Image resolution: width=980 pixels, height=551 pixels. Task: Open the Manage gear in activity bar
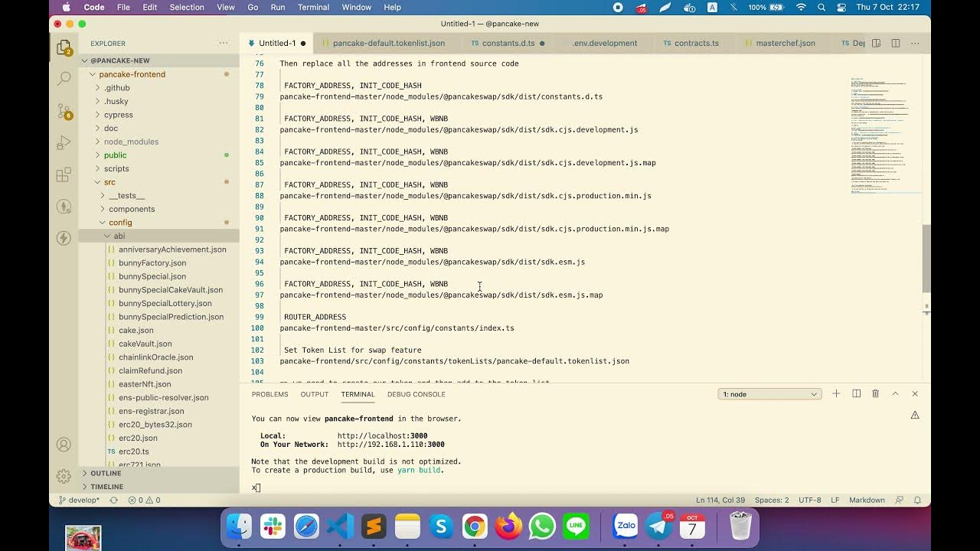(64, 475)
